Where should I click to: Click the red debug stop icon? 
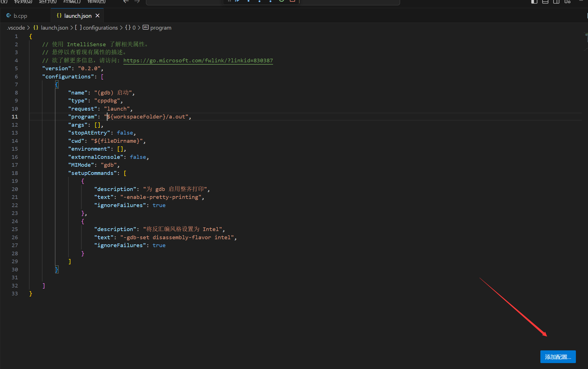point(292,1)
